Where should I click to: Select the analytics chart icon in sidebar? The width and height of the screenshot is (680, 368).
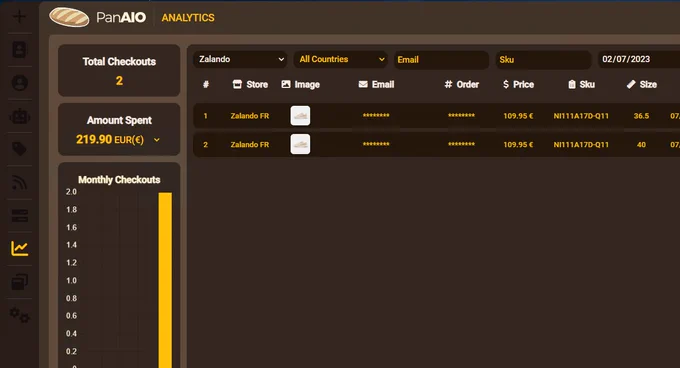[x=20, y=248]
